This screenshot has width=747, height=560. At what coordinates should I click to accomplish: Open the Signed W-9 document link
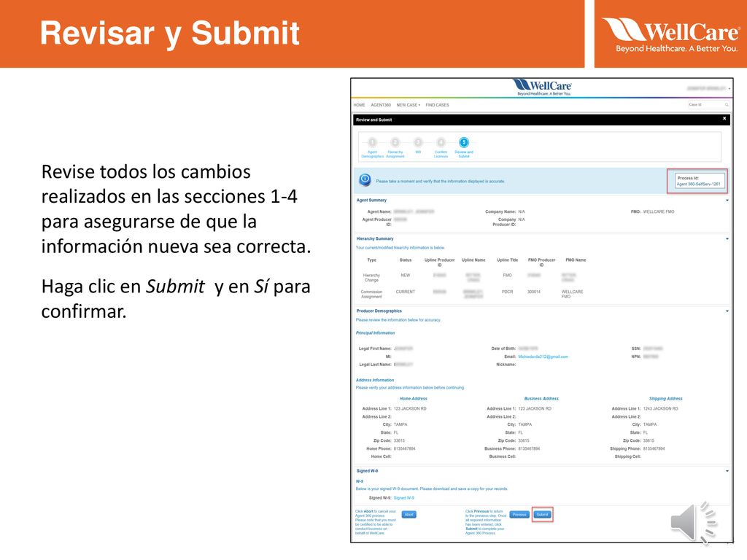[x=403, y=498]
